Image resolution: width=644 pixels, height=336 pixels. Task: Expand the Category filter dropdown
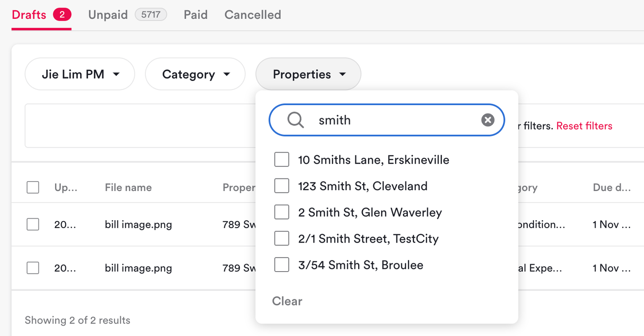pos(195,74)
